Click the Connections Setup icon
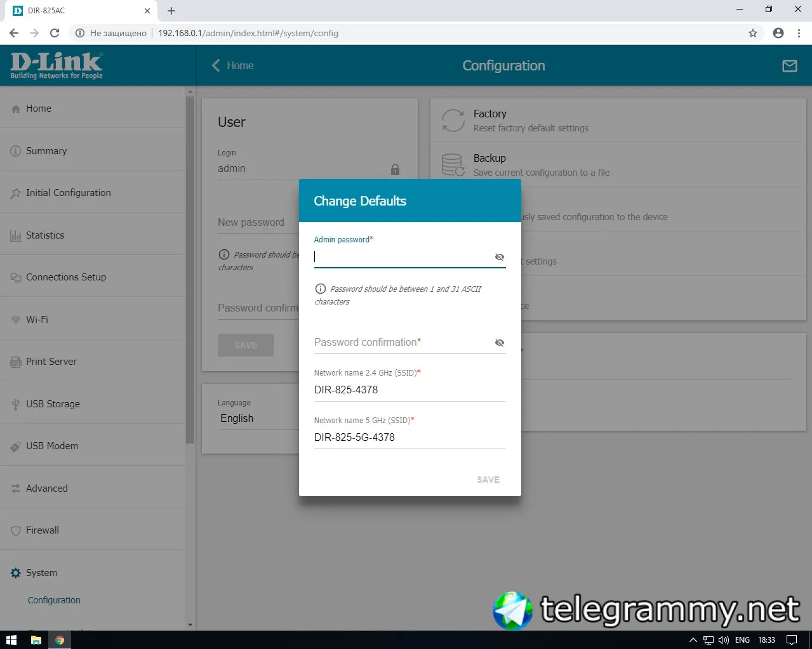The width and height of the screenshot is (812, 649). click(16, 278)
